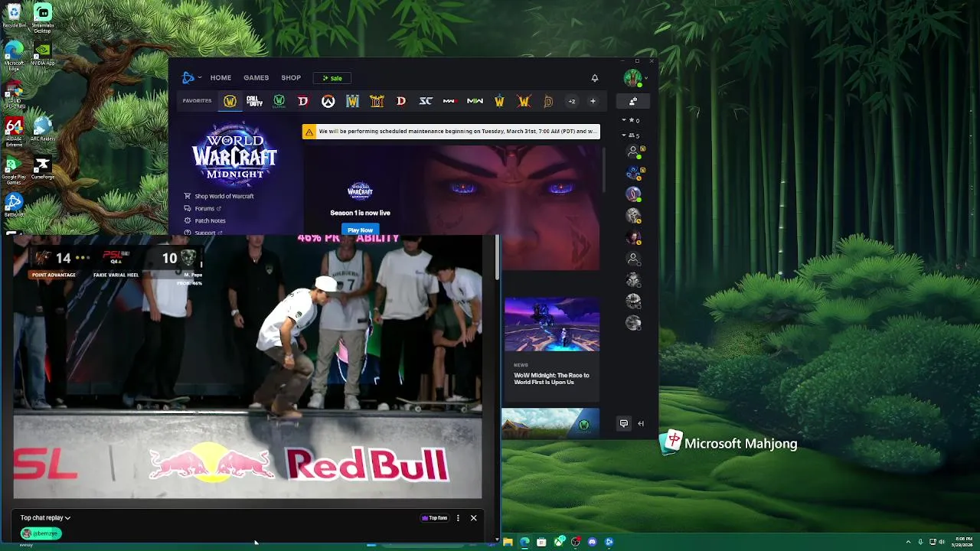Viewport: 980px width, 551px height.
Task: Click the maintenance warning banner
Action: (451, 132)
